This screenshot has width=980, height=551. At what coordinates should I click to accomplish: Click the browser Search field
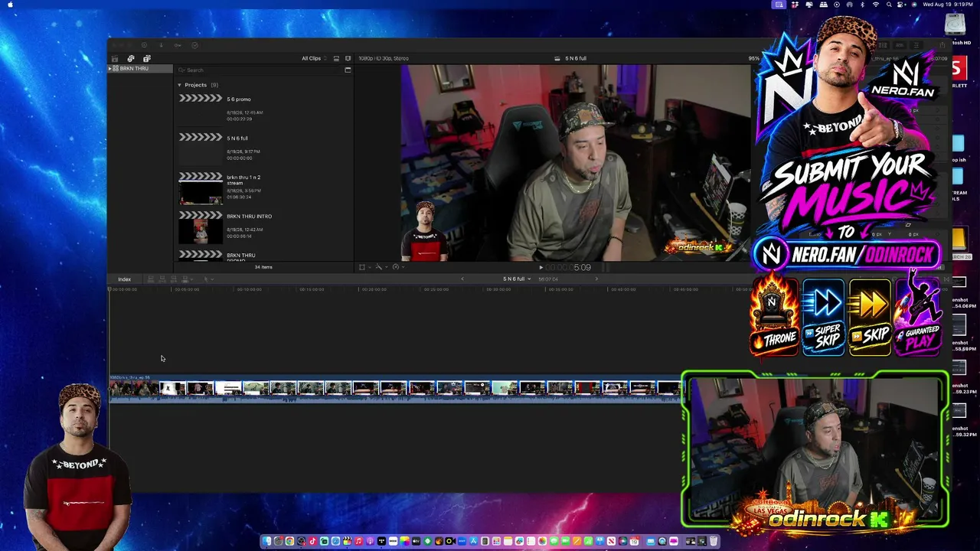[260, 70]
